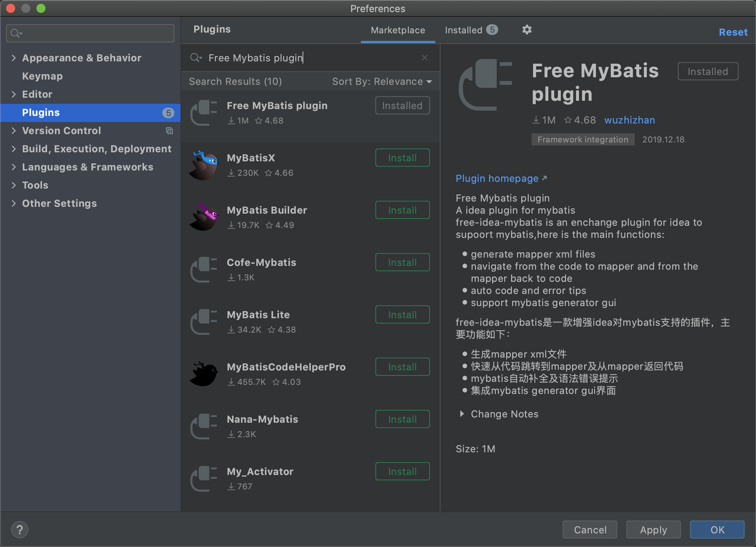Expand the Tools settings node
The image size is (756, 547).
pos(14,185)
